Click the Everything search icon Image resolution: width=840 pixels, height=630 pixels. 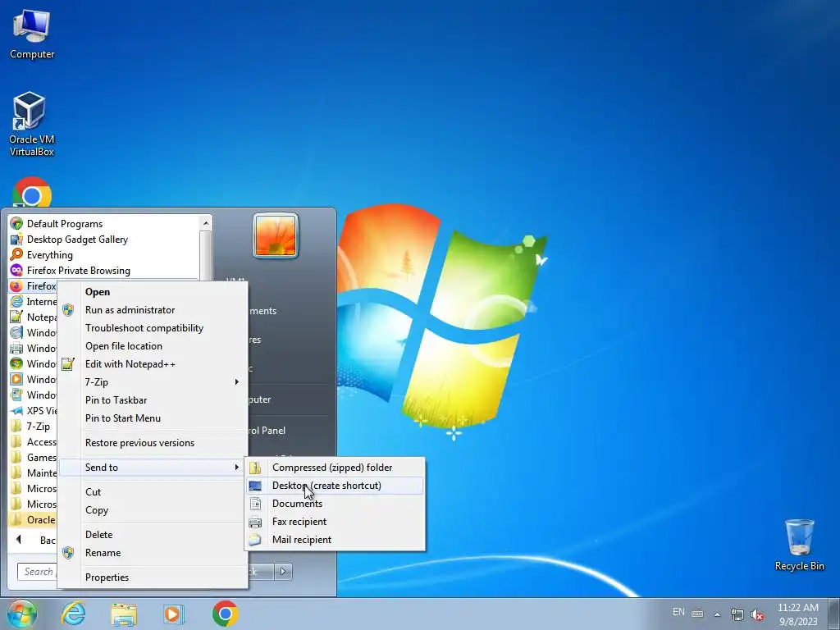16,254
